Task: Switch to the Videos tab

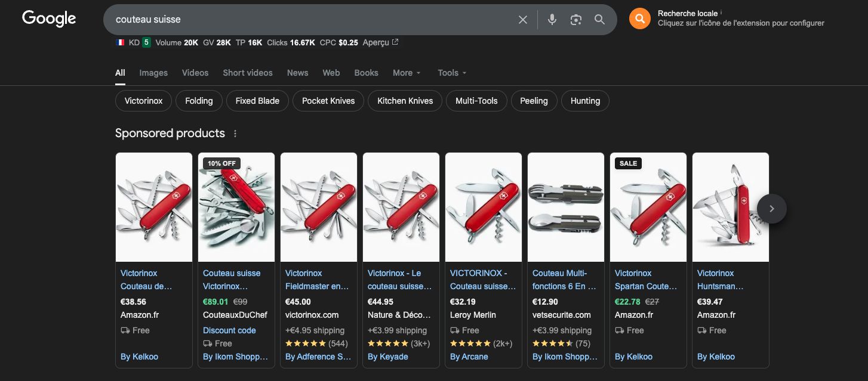Action: click(195, 73)
